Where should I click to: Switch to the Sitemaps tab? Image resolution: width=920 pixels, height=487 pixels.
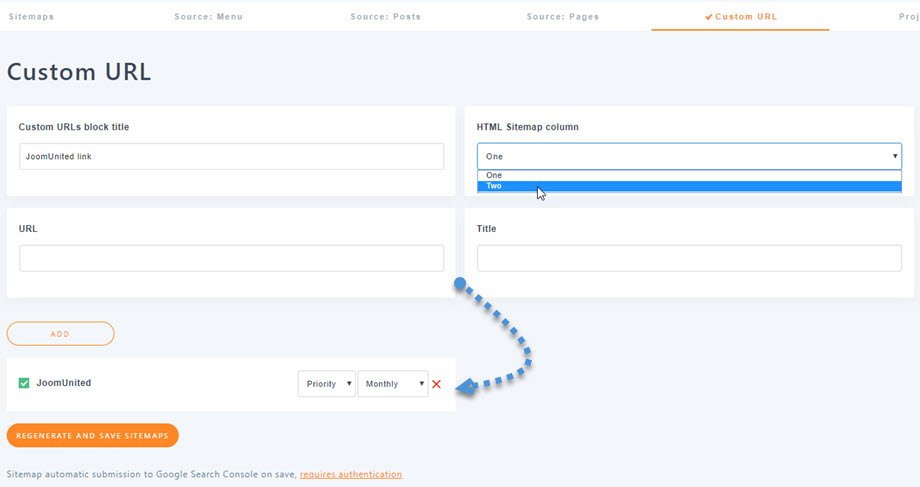(x=31, y=17)
